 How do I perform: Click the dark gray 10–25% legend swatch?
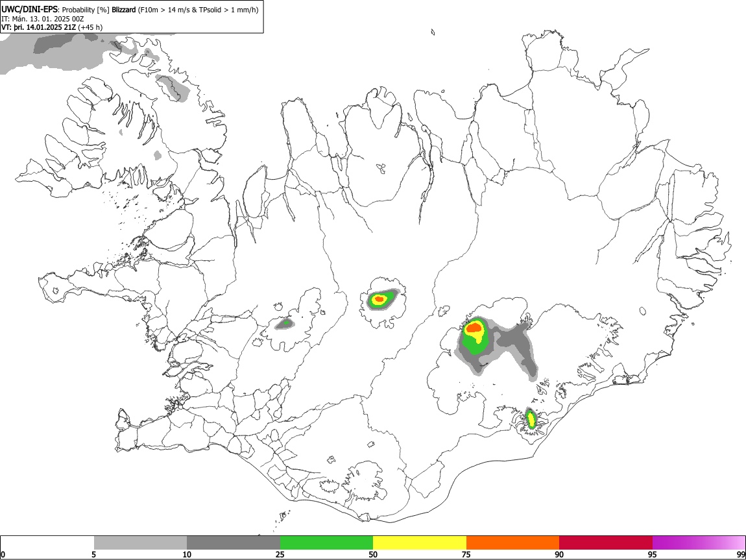click(x=234, y=543)
